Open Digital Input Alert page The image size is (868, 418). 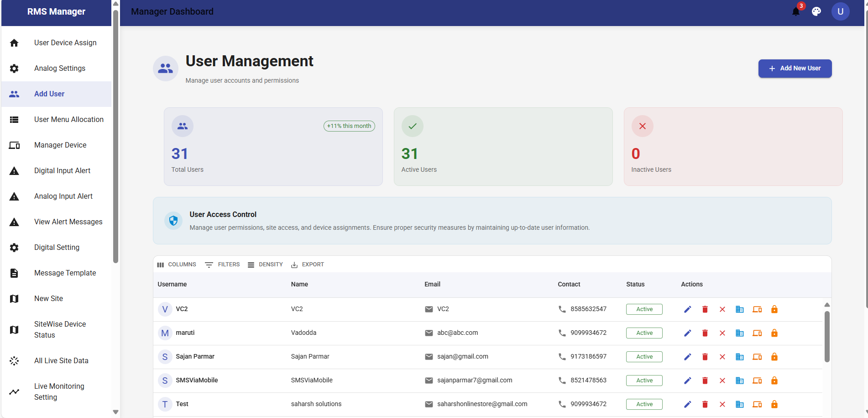coord(57,171)
